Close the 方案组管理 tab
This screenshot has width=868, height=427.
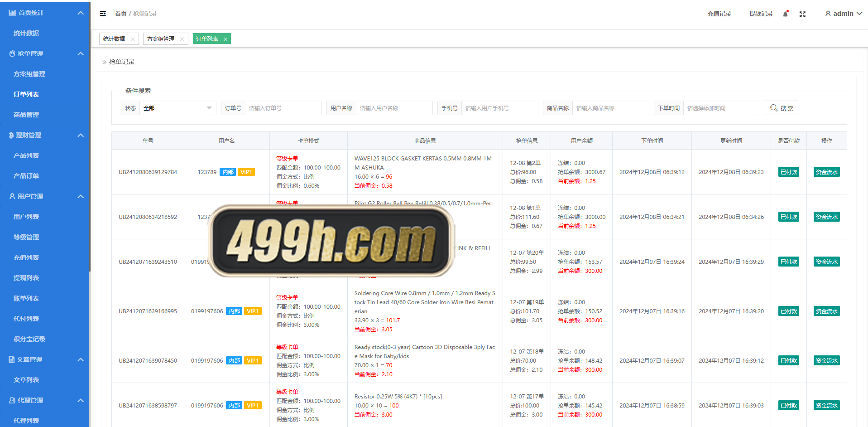(x=182, y=39)
